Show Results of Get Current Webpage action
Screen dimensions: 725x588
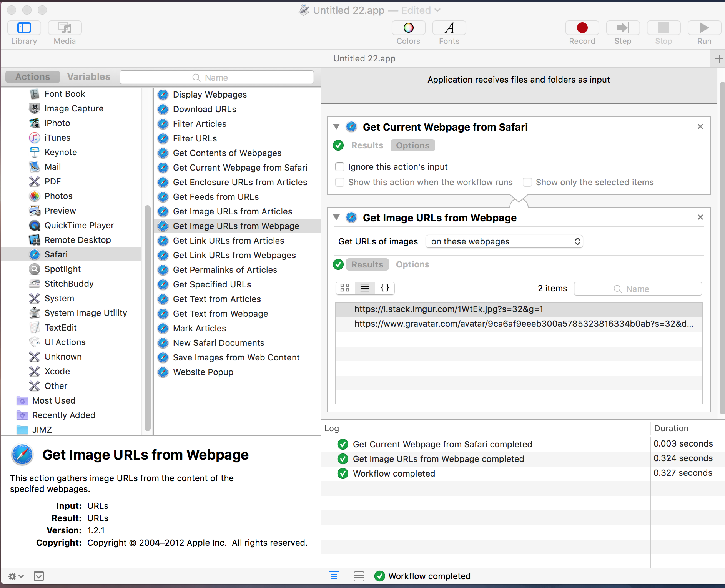(367, 145)
